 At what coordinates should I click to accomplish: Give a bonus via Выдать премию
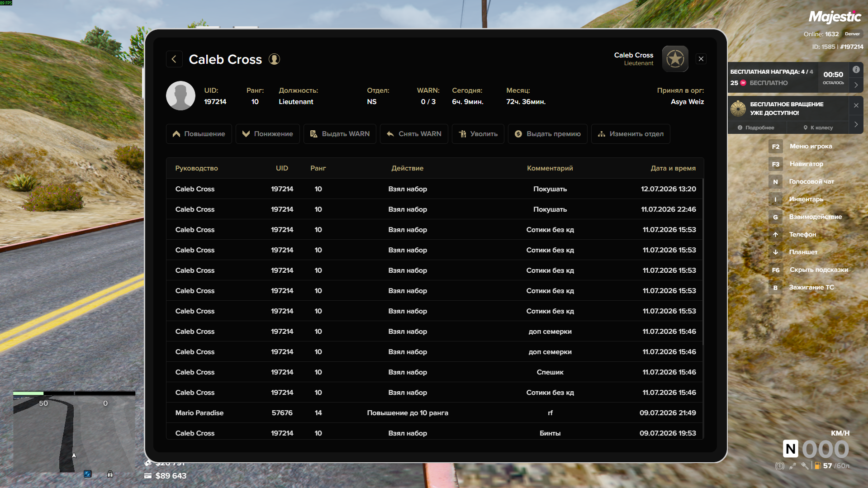pos(548,134)
